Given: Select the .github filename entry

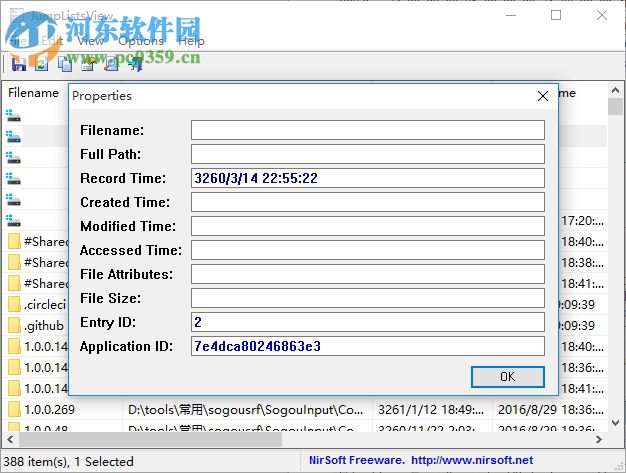Looking at the screenshot, I should (44, 326).
